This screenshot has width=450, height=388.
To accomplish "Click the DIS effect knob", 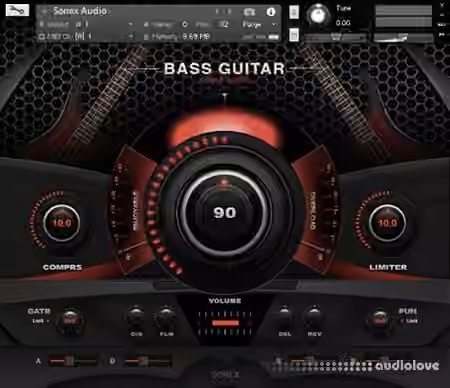I will click(136, 316).
